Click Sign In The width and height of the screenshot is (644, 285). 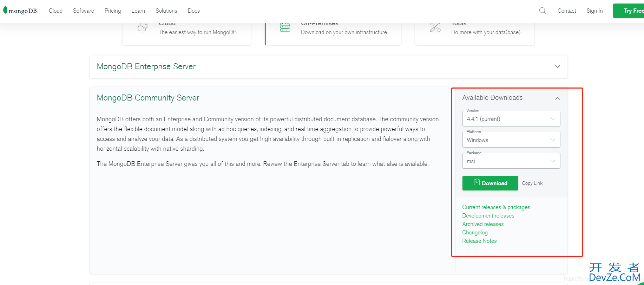pos(594,11)
